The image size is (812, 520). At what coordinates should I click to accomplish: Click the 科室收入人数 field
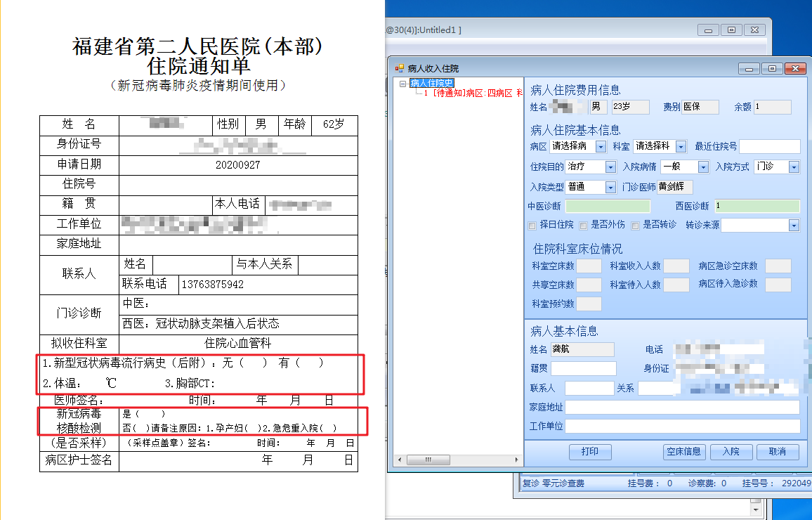tap(676, 266)
